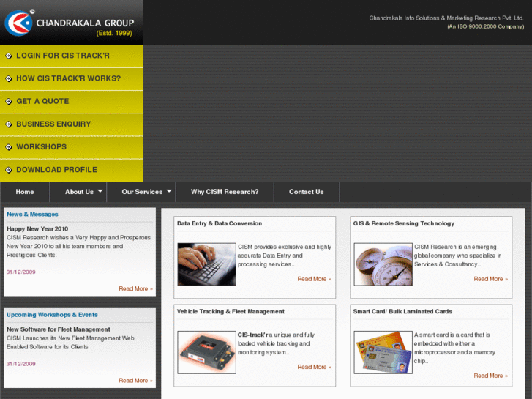Image resolution: width=532 pixels, height=399 pixels.
Task: Read More under GIS & Remote Sensing
Action: click(490, 279)
